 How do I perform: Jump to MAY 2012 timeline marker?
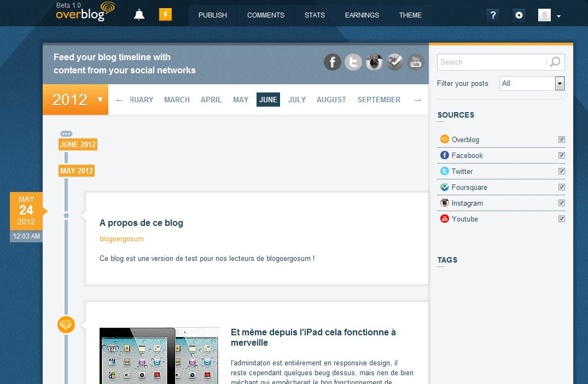tap(77, 171)
